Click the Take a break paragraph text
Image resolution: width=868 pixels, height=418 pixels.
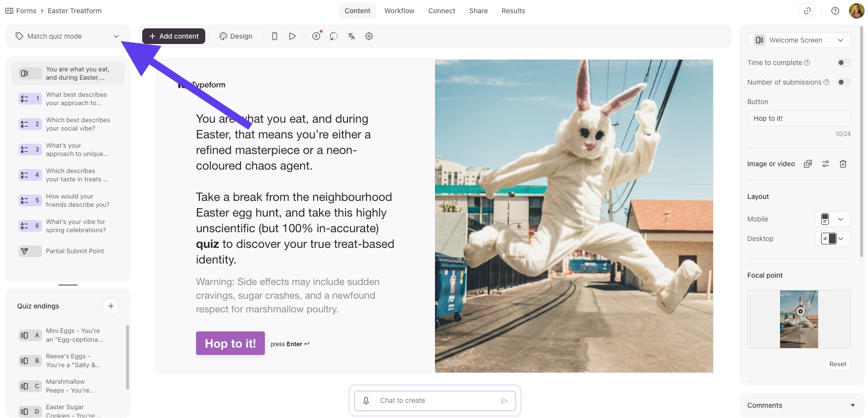[295, 228]
